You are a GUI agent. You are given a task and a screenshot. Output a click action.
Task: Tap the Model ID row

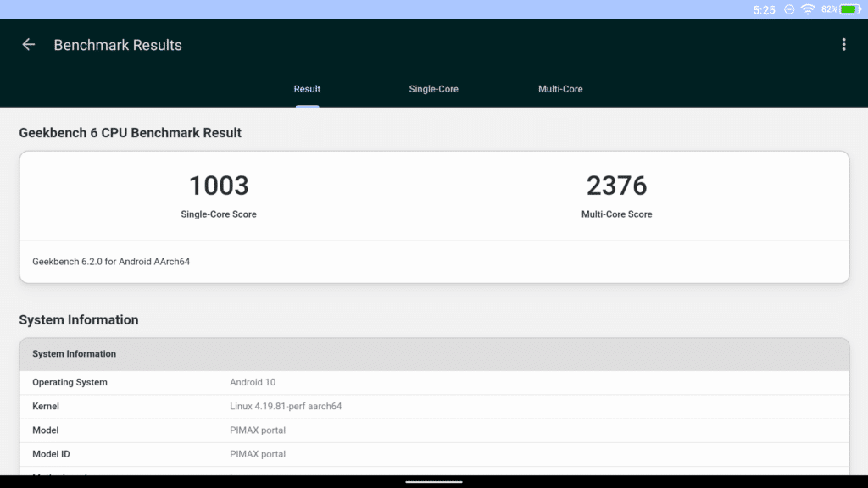click(x=434, y=453)
